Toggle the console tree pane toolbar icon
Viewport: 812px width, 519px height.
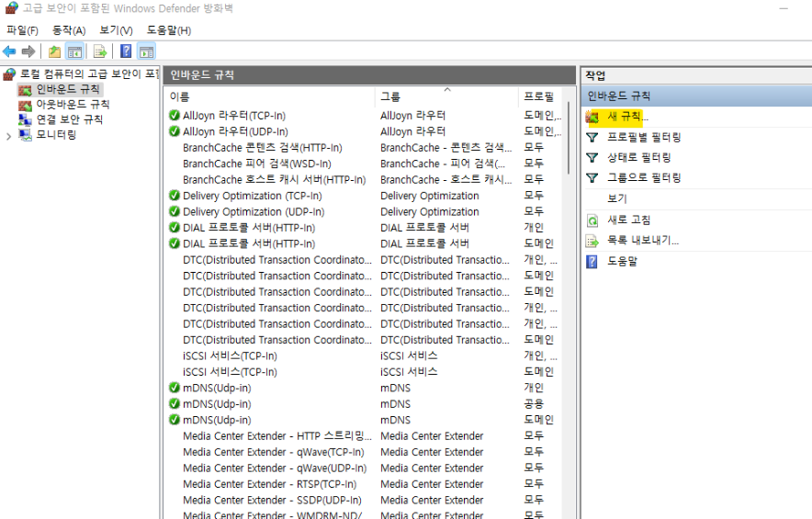tap(74, 51)
